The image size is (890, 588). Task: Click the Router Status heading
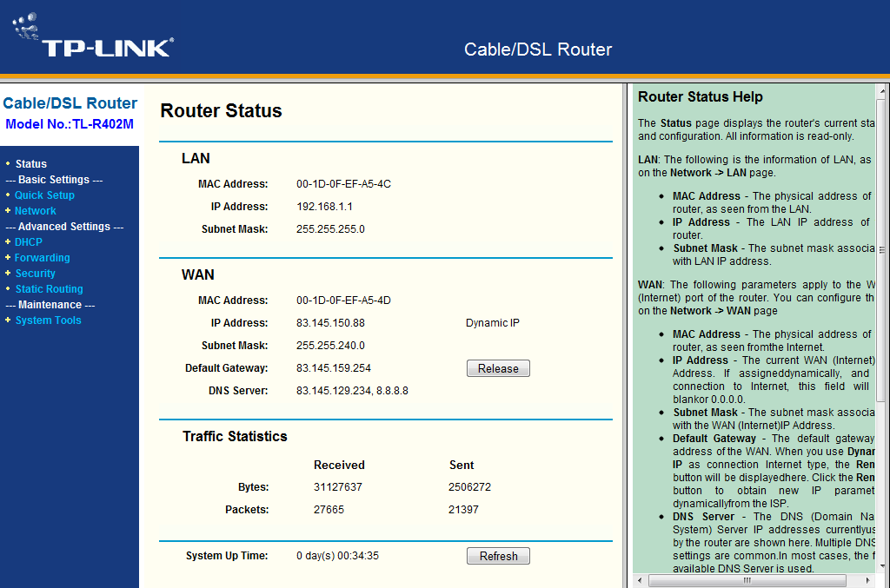point(221,110)
